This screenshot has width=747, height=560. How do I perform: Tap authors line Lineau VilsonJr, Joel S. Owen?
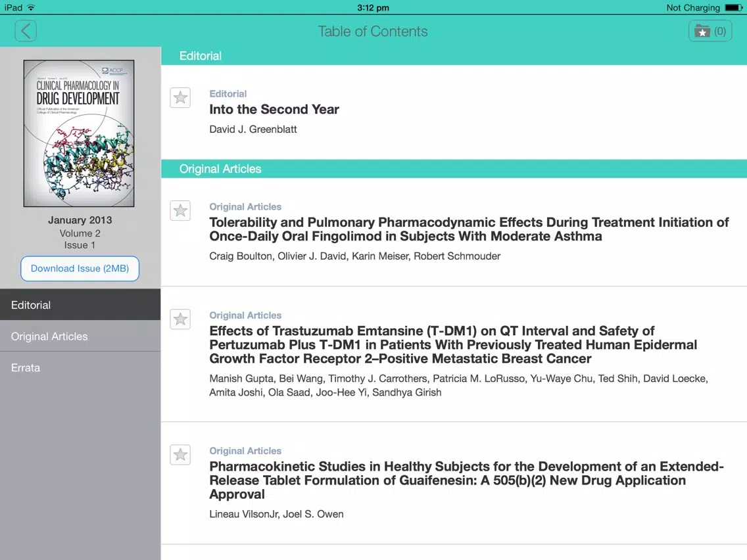point(276,514)
